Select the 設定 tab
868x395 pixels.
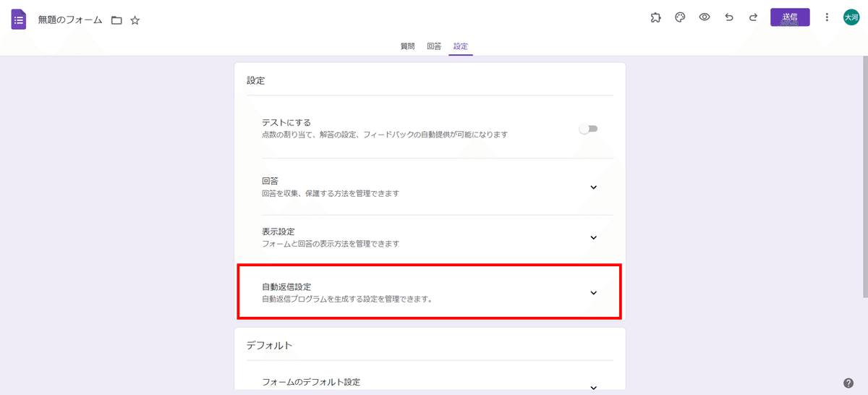point(461,46)
